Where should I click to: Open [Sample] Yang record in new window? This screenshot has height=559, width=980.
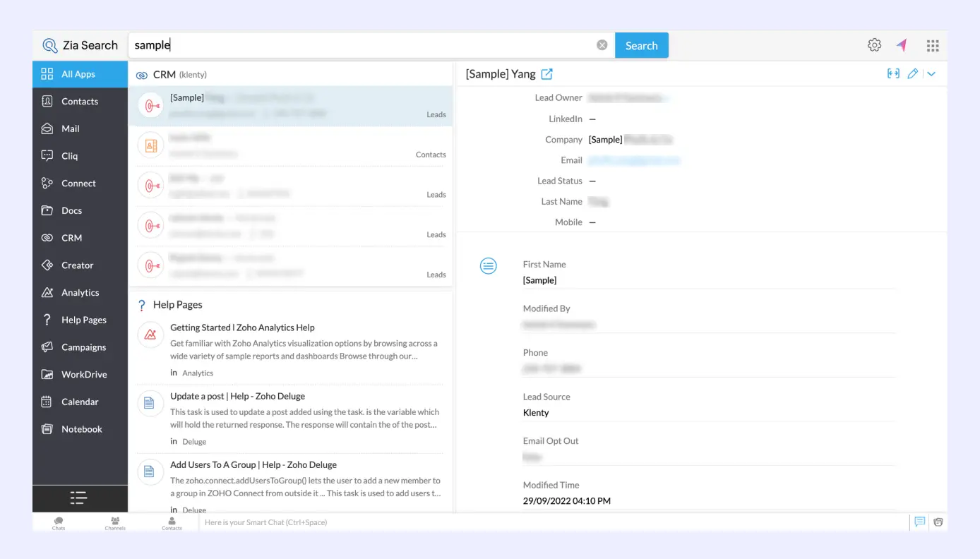[x=546, y=74]
